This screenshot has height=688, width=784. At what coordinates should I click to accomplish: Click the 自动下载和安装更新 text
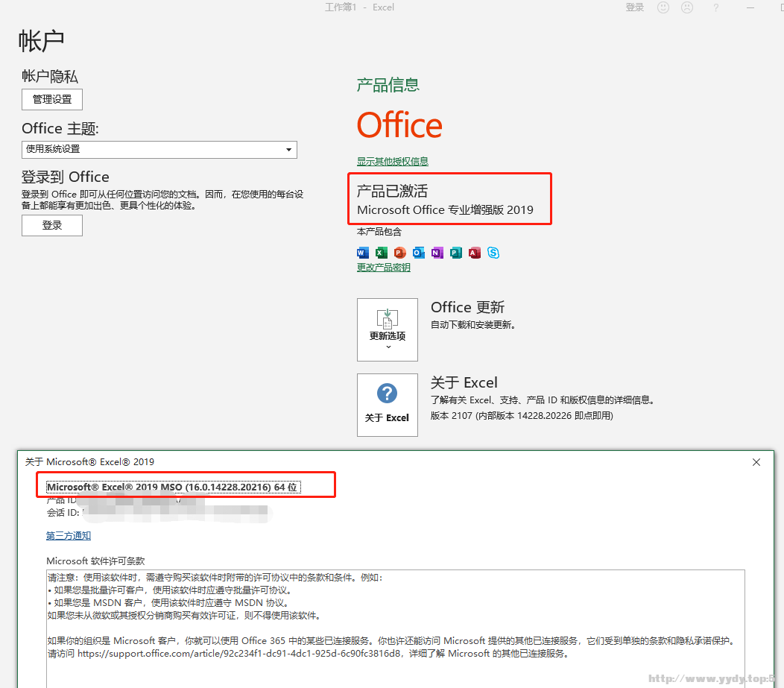click(473, 325)
